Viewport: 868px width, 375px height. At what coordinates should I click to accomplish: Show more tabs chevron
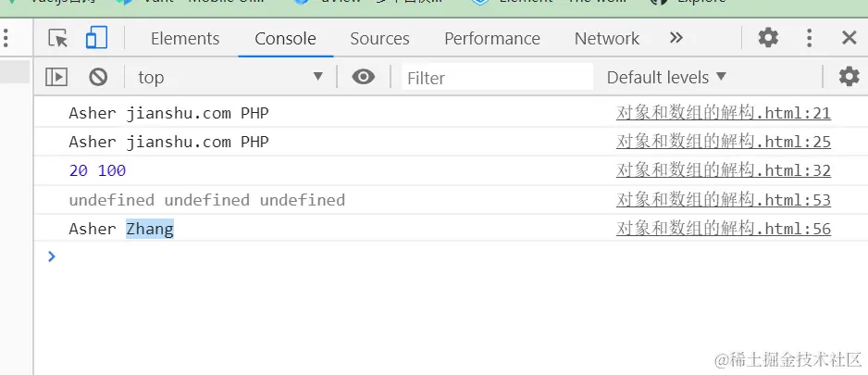(676, 38)
